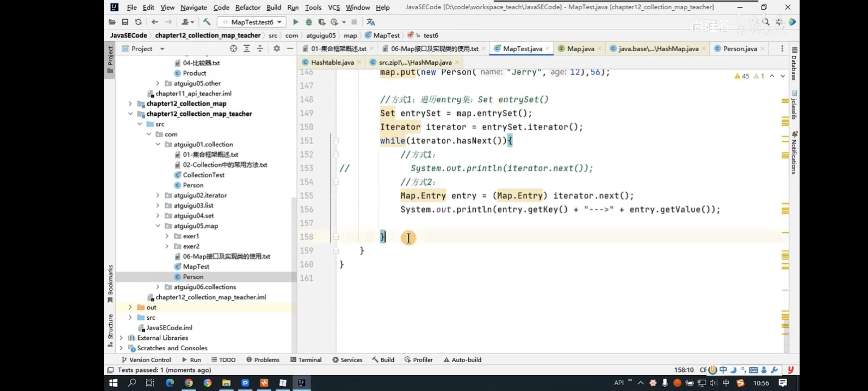Click the Build project hammer icon

click(x=207, y=22)
